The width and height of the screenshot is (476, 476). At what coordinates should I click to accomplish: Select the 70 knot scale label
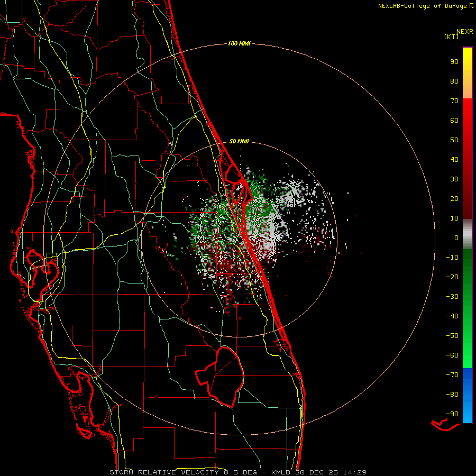[x=454, y=101]
